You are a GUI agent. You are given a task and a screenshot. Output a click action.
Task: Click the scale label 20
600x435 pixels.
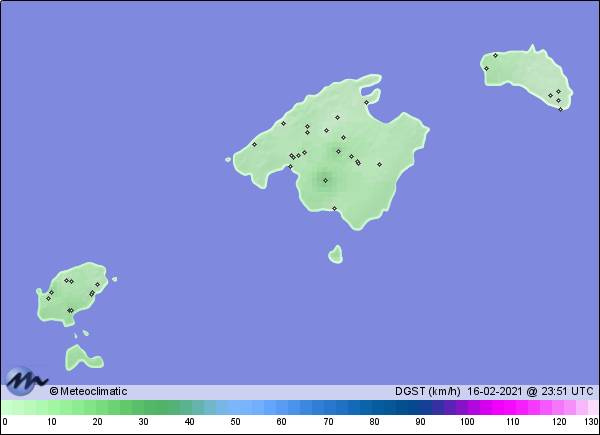97,422
